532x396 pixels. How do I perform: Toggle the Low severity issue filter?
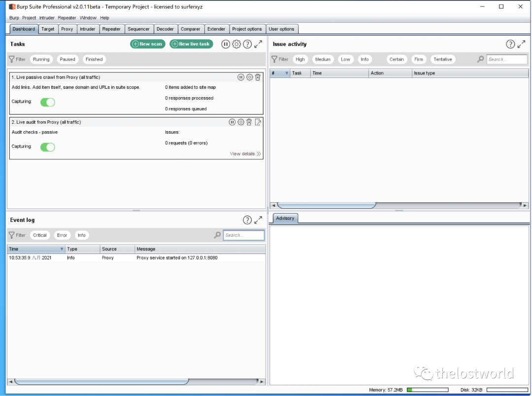345,59
